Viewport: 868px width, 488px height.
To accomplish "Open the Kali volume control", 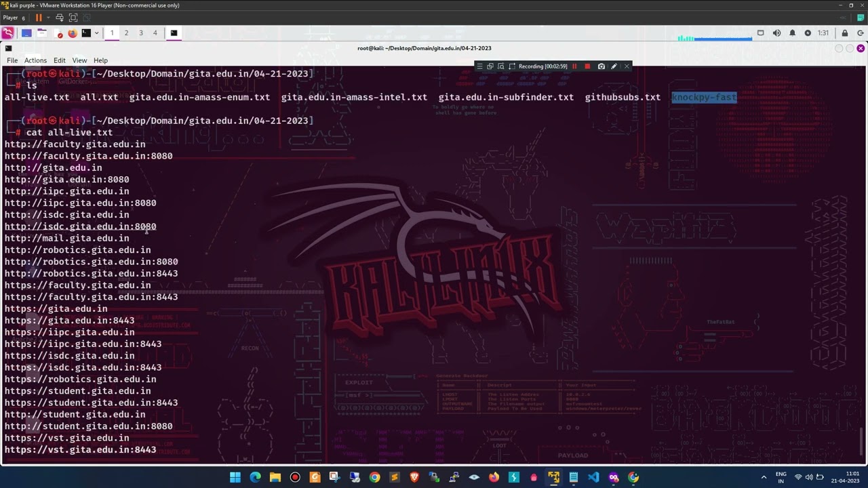I will (x=776, y=33).
